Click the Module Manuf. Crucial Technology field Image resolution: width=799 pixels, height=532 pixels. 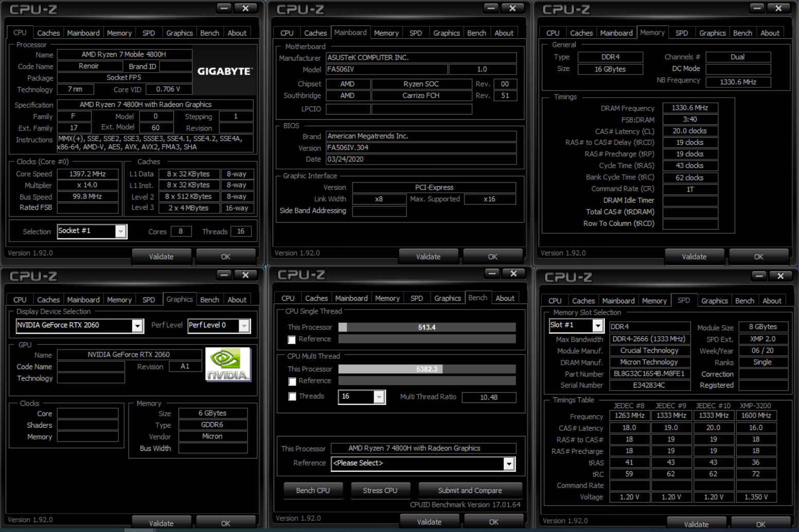649,351
